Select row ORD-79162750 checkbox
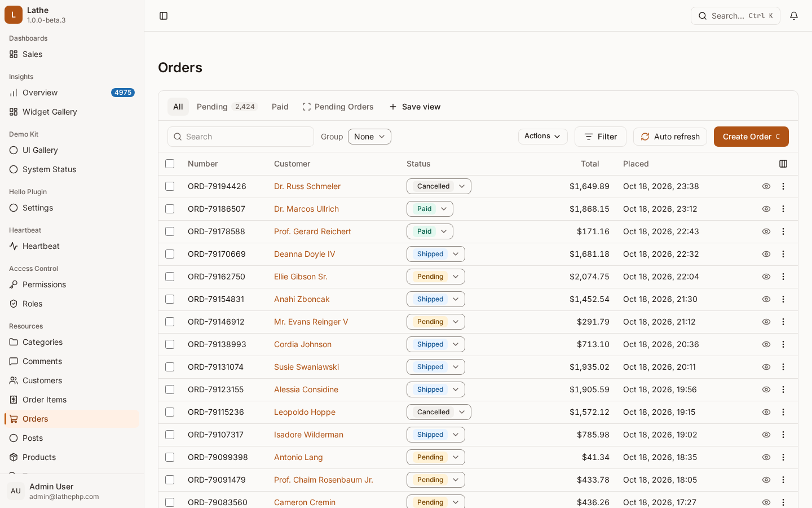The width and height of the screenshot is (812, 508). [170, 277]
